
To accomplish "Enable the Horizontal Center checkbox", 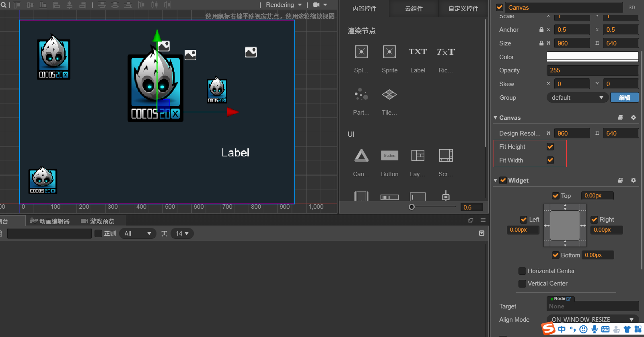I will tap(522, 271).
